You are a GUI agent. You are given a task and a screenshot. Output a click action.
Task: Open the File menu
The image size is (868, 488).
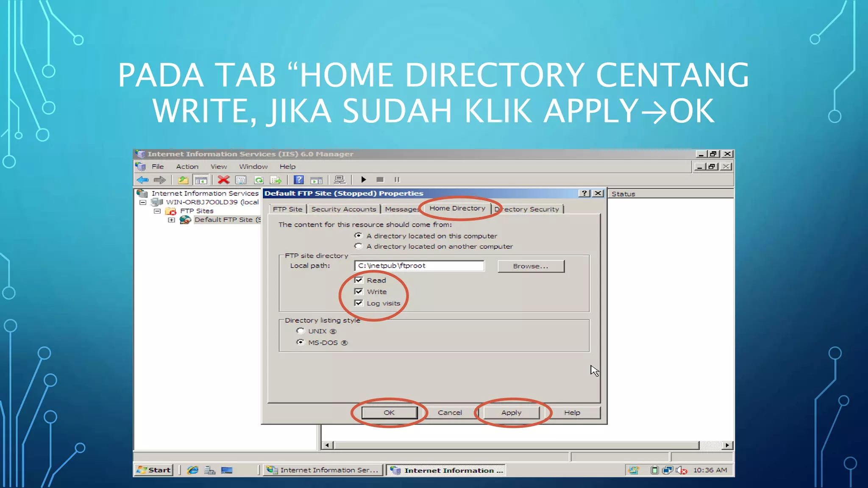click(158, 166)
